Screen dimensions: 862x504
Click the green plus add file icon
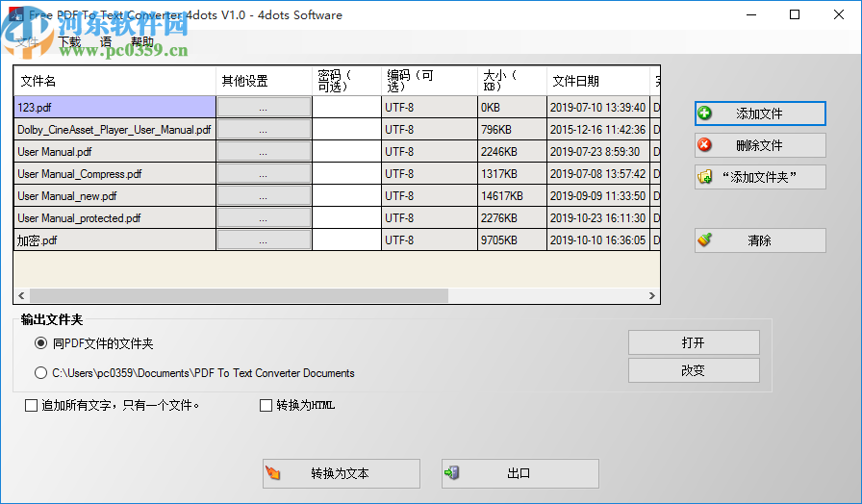point(704,113)
